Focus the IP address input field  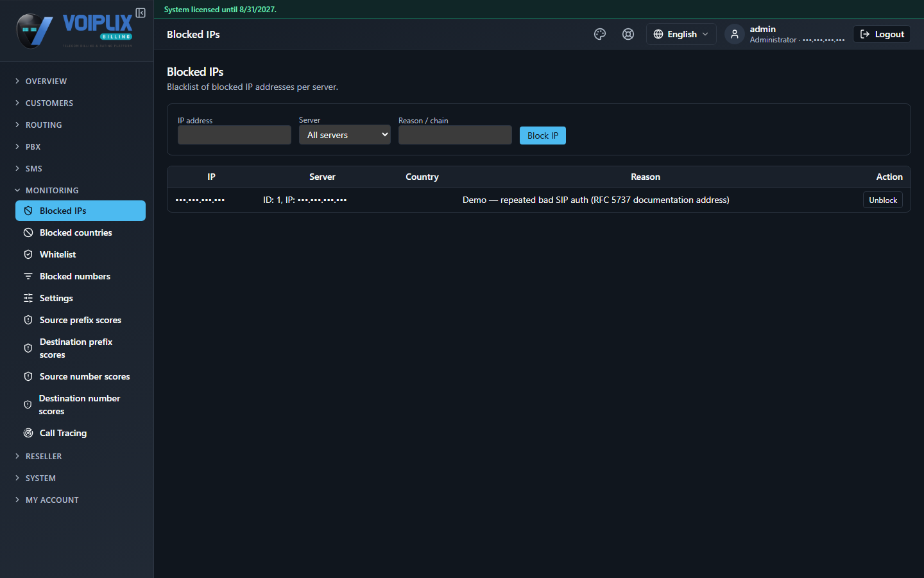point(234,135)
